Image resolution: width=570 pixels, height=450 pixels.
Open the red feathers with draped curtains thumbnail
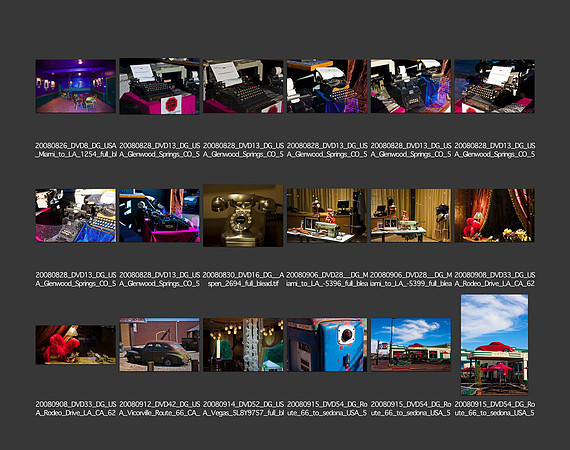click(494, 216)
